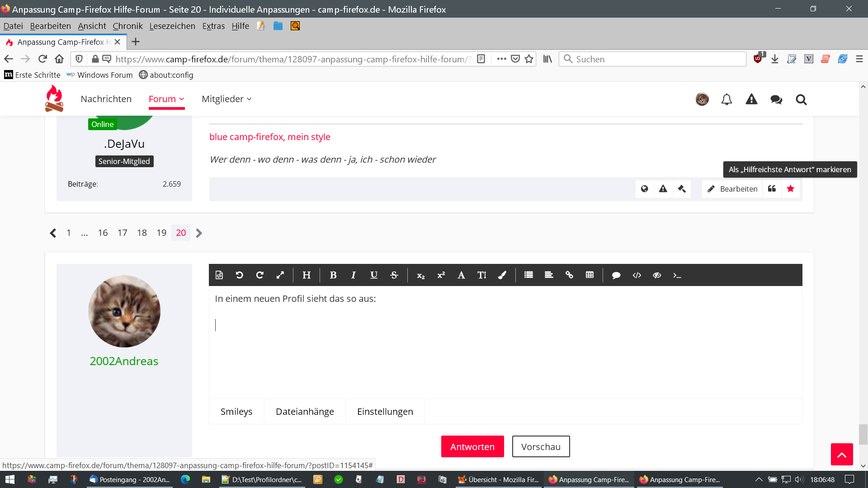Toggle italic formatting in editor
The width and height of the screenshot is (868, 488).
354,275
